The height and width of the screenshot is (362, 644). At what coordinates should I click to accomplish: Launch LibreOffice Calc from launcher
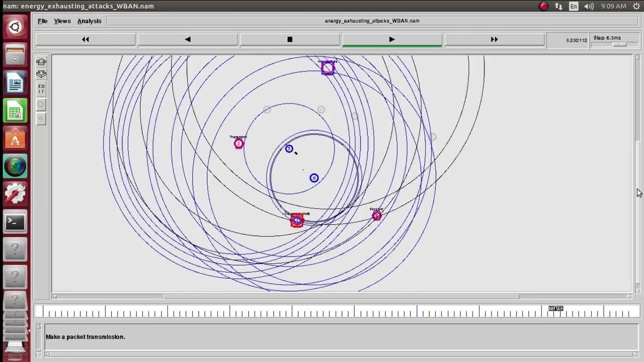coord(15,111)
